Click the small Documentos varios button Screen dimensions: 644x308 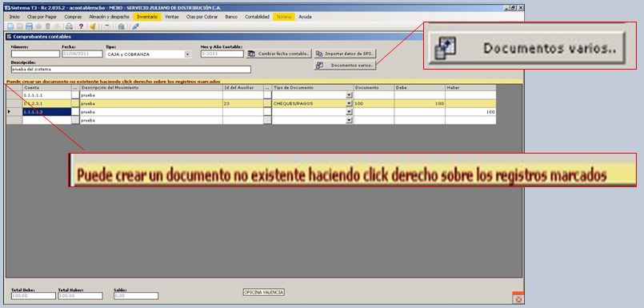pos(345,66)
